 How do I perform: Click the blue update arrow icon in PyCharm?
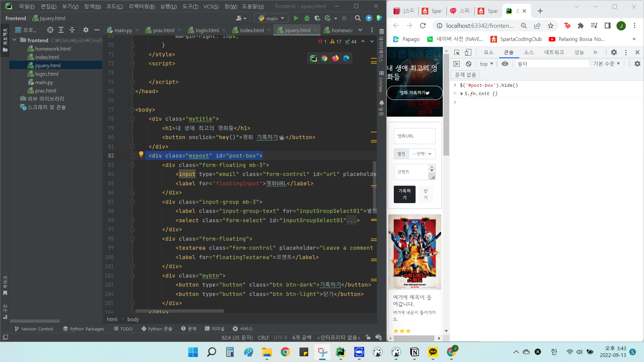point(369,18)
